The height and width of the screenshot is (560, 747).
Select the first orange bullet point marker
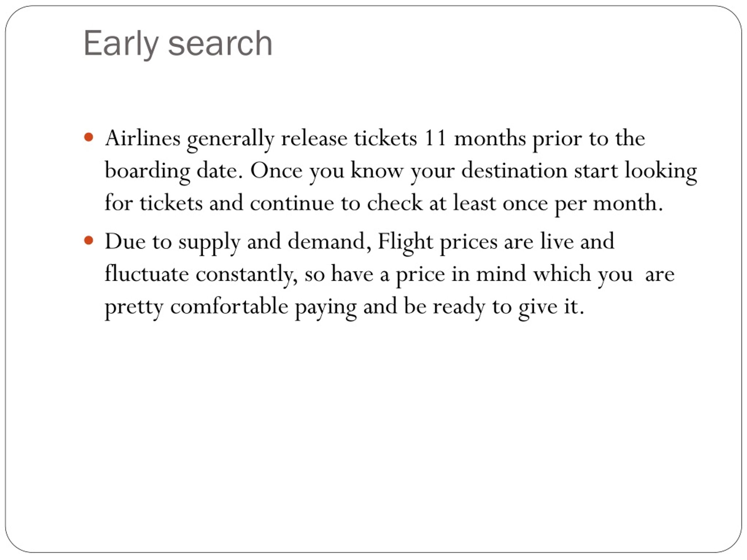tap(88, 137)
